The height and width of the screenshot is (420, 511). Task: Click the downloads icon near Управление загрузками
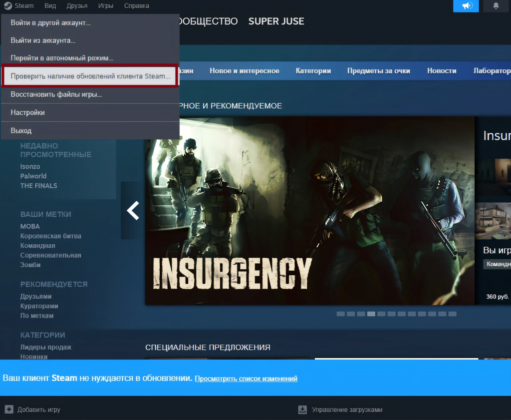coord(302,409)
